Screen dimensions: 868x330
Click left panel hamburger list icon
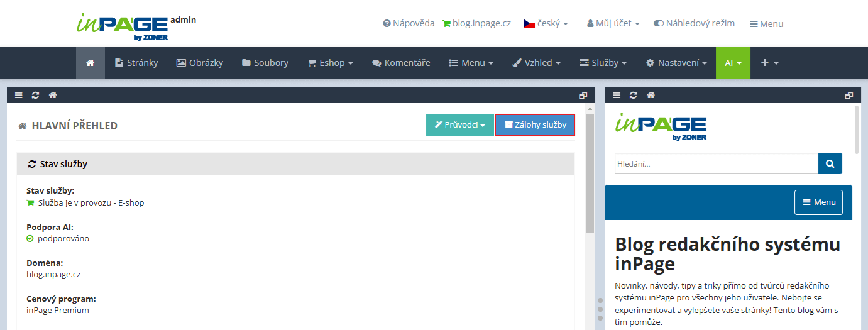pyautogui.click(x=19, y=95)
